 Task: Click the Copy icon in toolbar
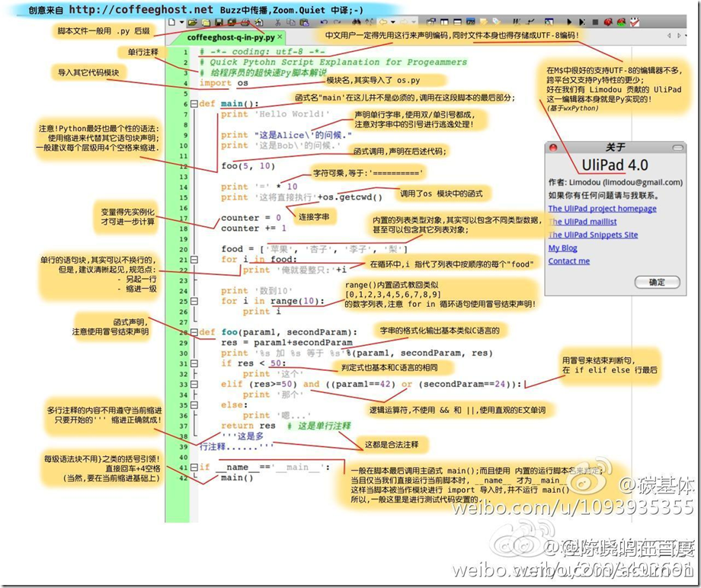[291, 22]
